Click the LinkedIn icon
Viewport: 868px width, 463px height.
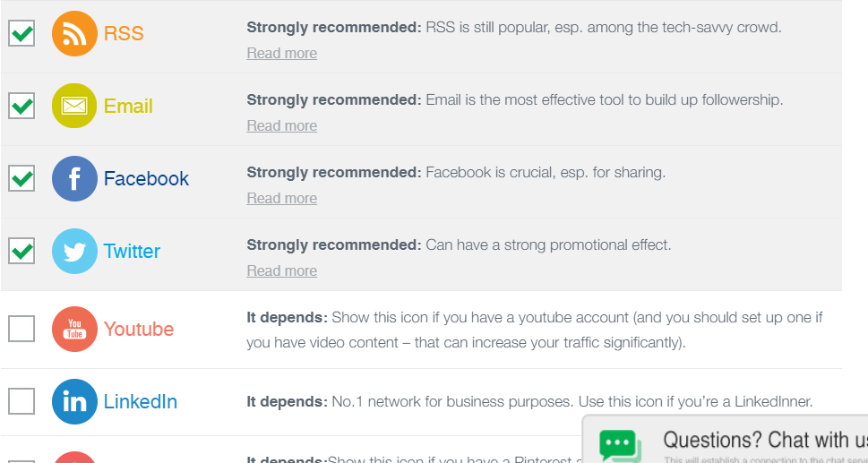click(74, 401)
